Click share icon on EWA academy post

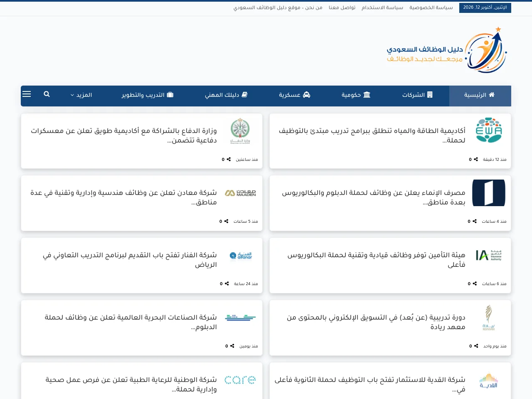(476, 159)
